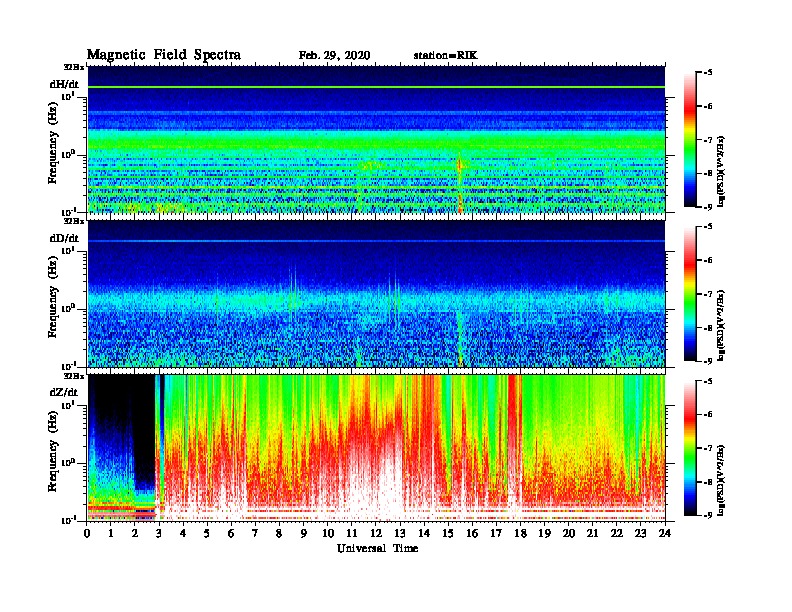
Task: Select the dH/dt panel label
Action: click(64, 84)
